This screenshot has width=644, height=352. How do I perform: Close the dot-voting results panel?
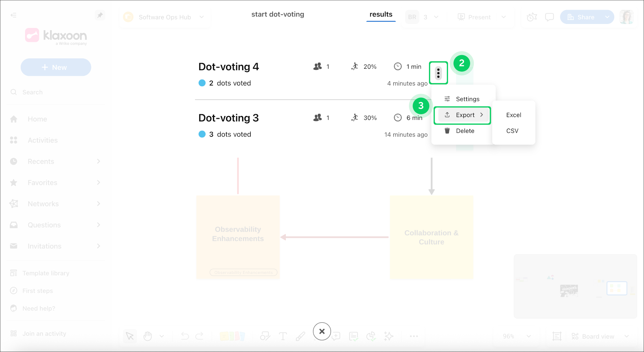pyautogui.click(x=322, y=331)
